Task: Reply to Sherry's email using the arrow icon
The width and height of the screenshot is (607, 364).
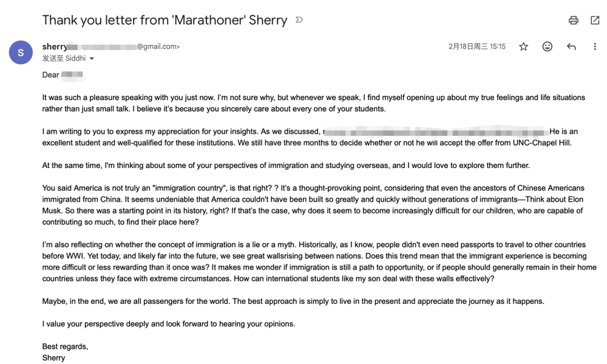Action: tap(571, 47)
